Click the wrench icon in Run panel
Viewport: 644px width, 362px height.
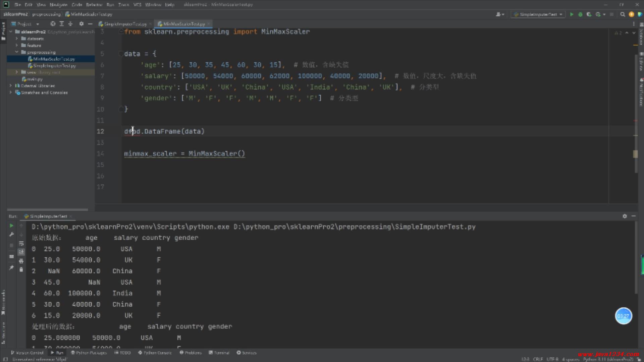point(11,235)
